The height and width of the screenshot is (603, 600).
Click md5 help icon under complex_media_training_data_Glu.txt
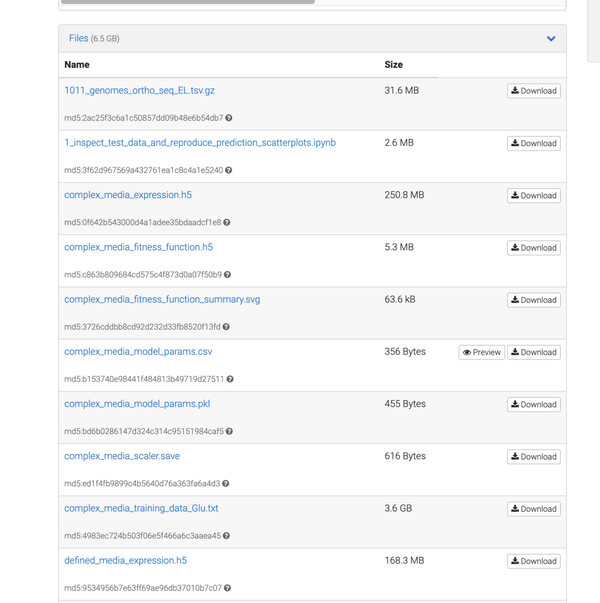226,536
